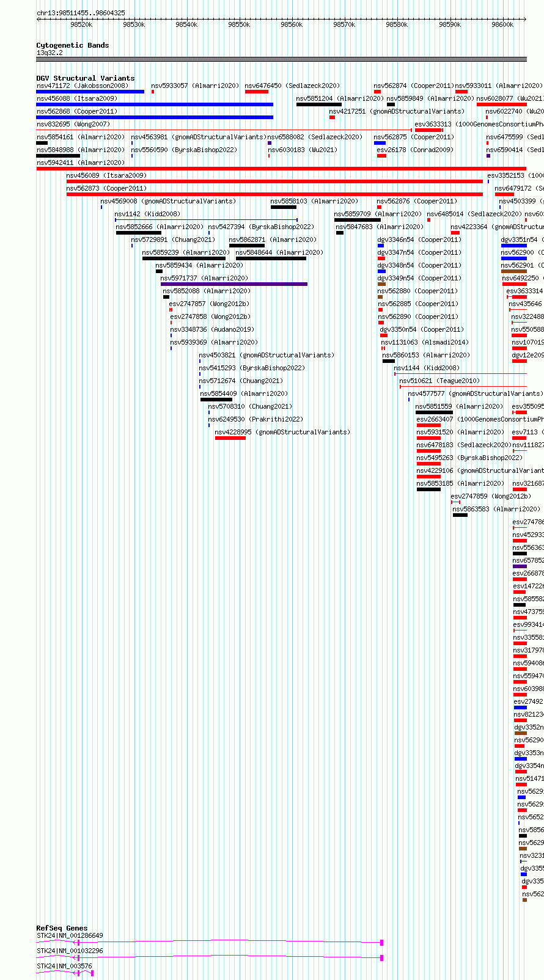
Task: Click nsv562880 (Cooper2011) label
Action: click(417, 291)
